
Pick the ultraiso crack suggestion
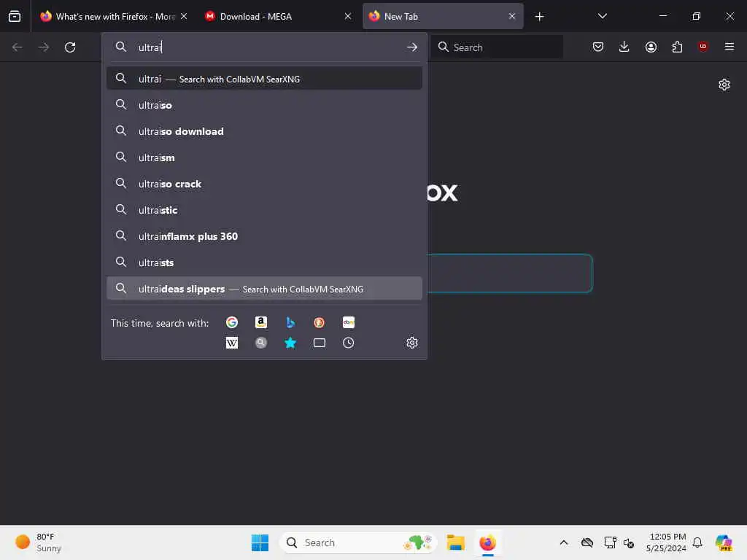264,183
